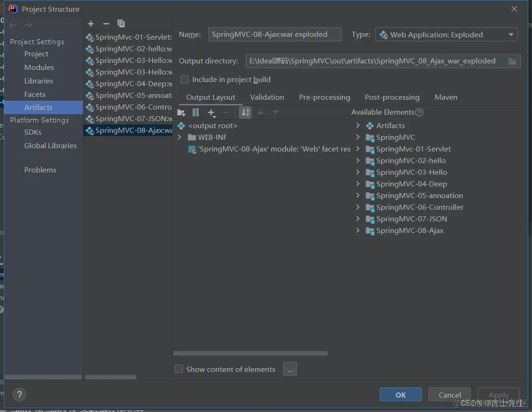The image size is (532, 412).
Task: Open the Problems section
Action: coord(41,170)
